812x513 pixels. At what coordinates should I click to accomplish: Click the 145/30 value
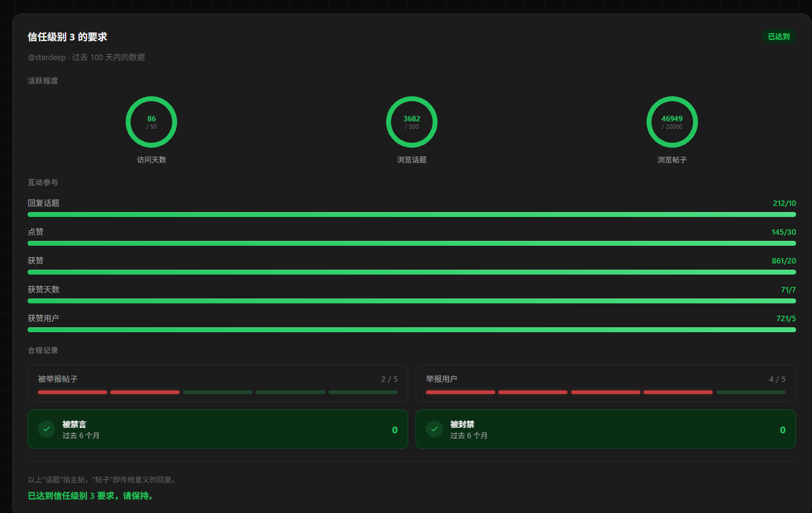(784, 232)
